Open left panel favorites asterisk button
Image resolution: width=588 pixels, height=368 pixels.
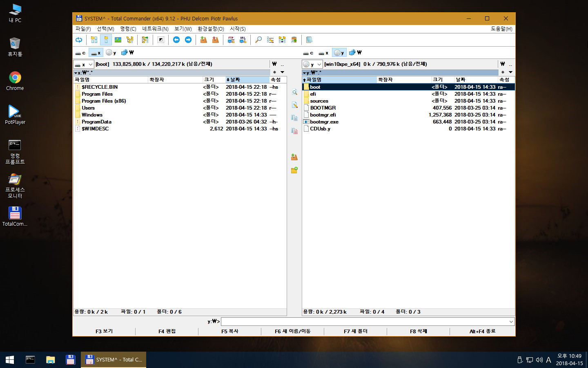pos(274,72)
